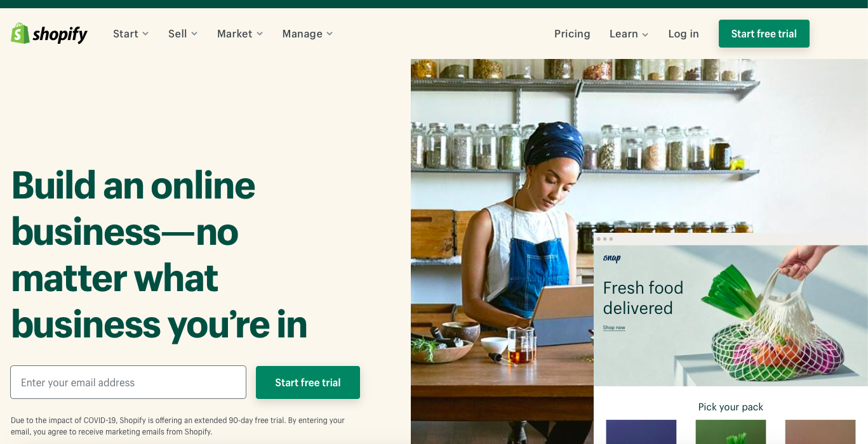Select the blue pack thumbnail

(x=641, y=431)
